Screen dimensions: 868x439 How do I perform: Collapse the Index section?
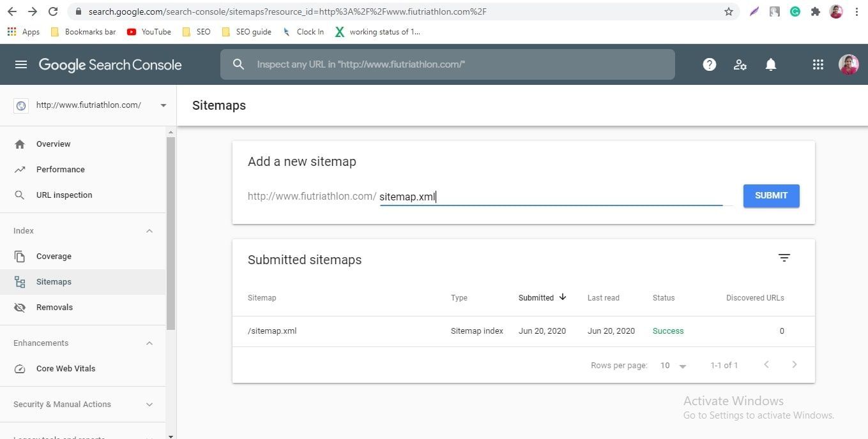click(x=149, y=231)
